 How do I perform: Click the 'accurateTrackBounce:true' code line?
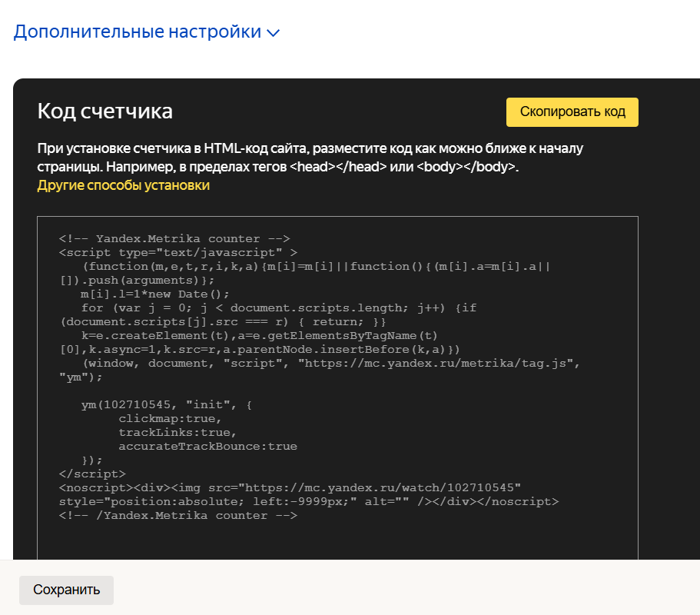(207, 446)
